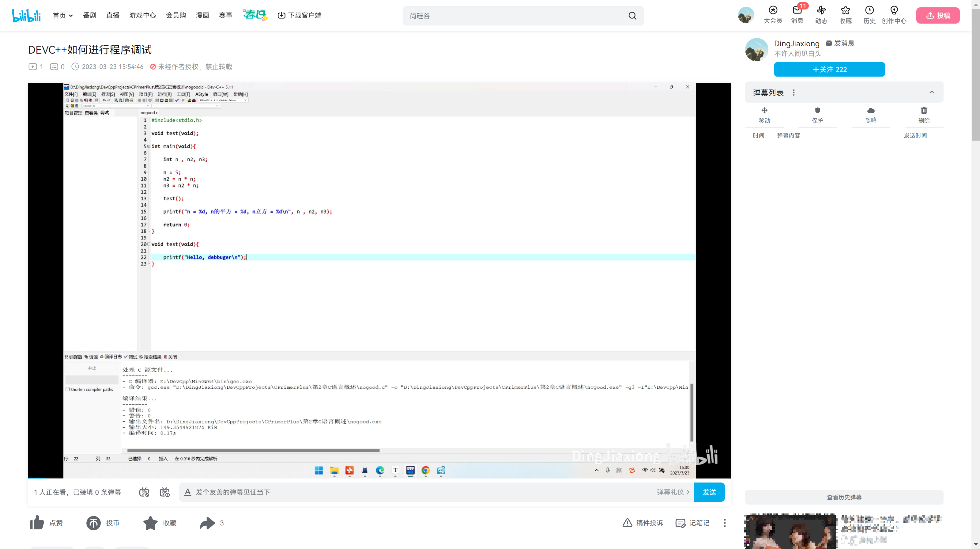Image resolution: width=980 pixels, height=549 pixels.
Task: Open danmaku text style options
Action: click(187, 492)
